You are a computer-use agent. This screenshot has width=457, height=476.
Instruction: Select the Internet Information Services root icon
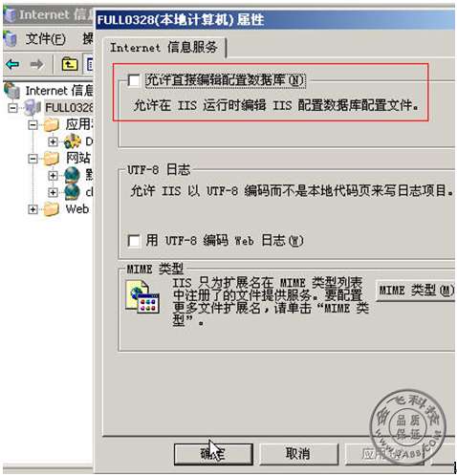point(12,91)
